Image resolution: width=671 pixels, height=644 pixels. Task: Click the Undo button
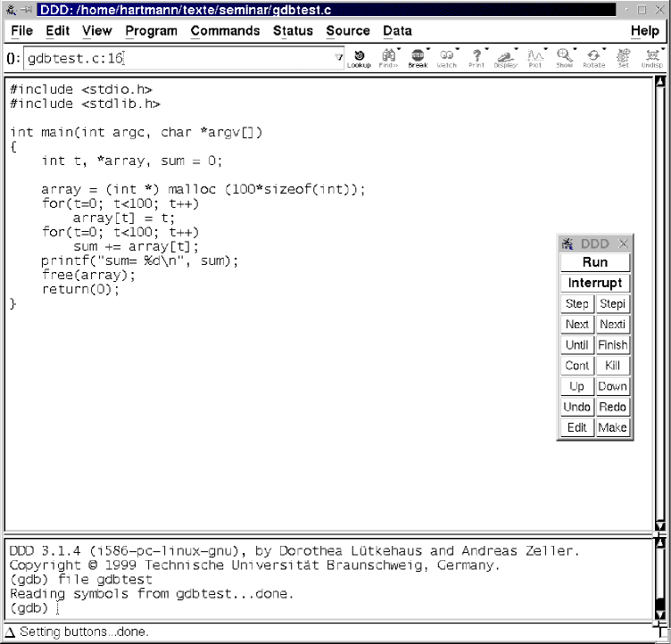pos(576,407)
